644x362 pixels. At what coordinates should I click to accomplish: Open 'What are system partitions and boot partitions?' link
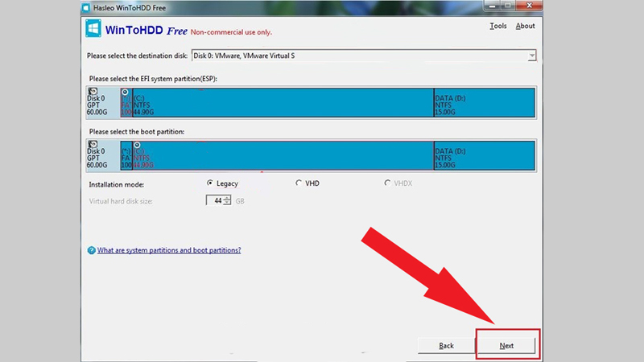169,250
